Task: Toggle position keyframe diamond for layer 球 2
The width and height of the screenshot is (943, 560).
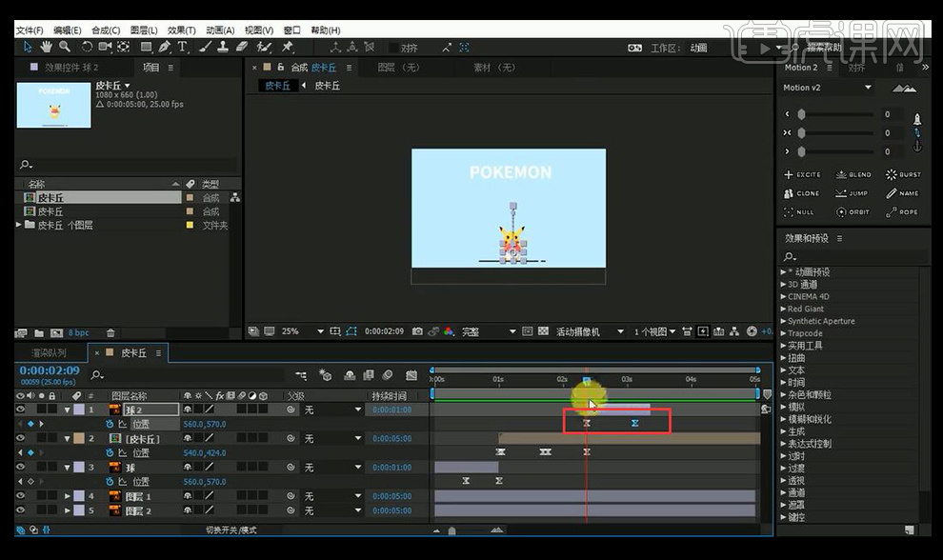Action: 30,424
